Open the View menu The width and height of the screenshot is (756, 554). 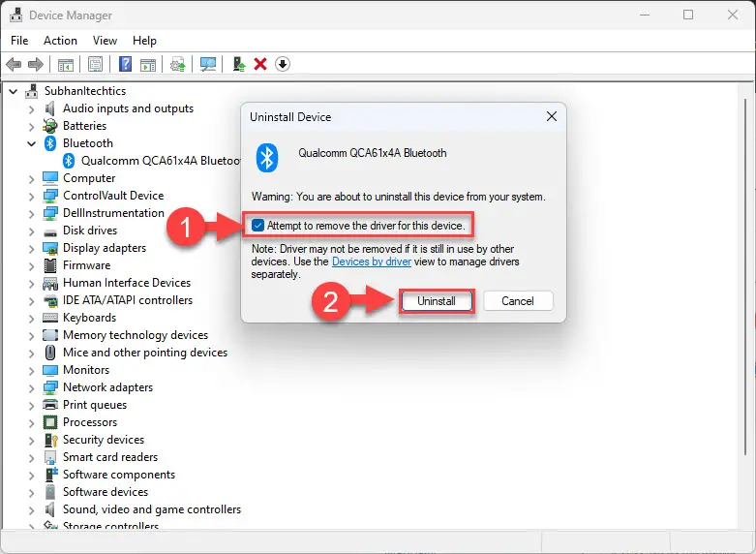105,41
